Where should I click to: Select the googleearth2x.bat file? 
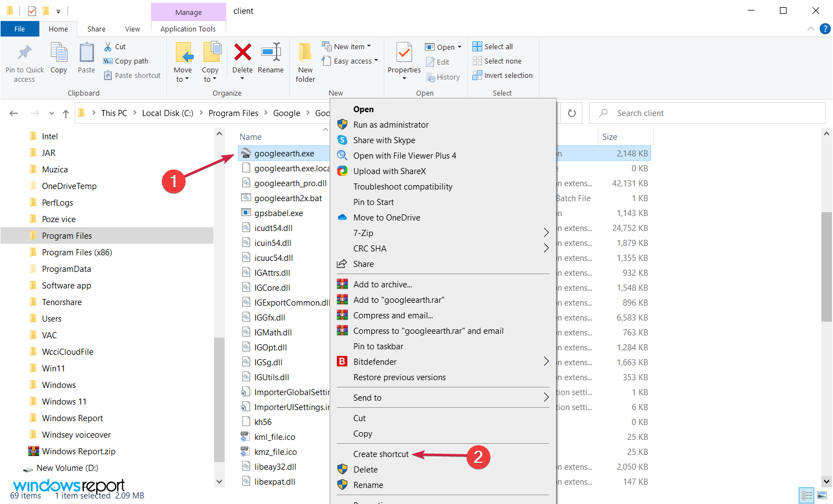(x=288, y=198)
